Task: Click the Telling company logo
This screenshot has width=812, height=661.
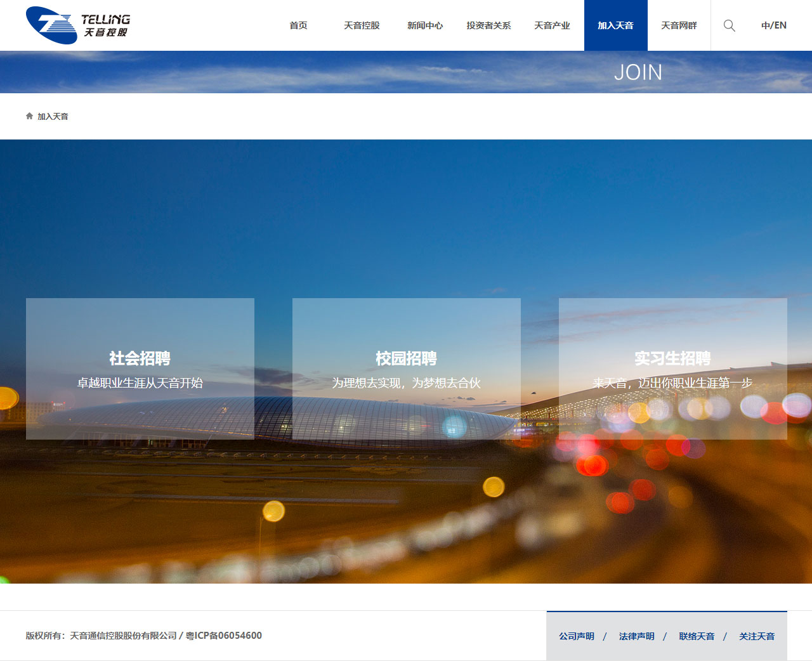Action: point(77,25)
